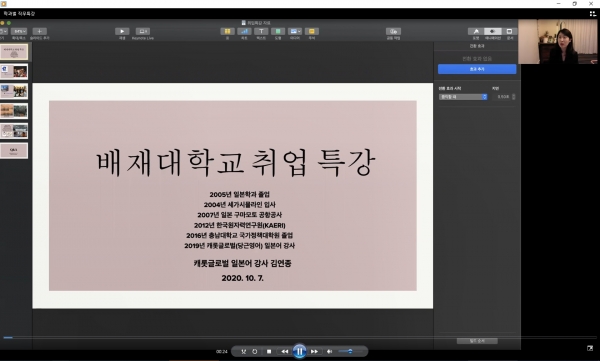
Task: Select the third slide thumbnail
Action: [x=14, y=91]
